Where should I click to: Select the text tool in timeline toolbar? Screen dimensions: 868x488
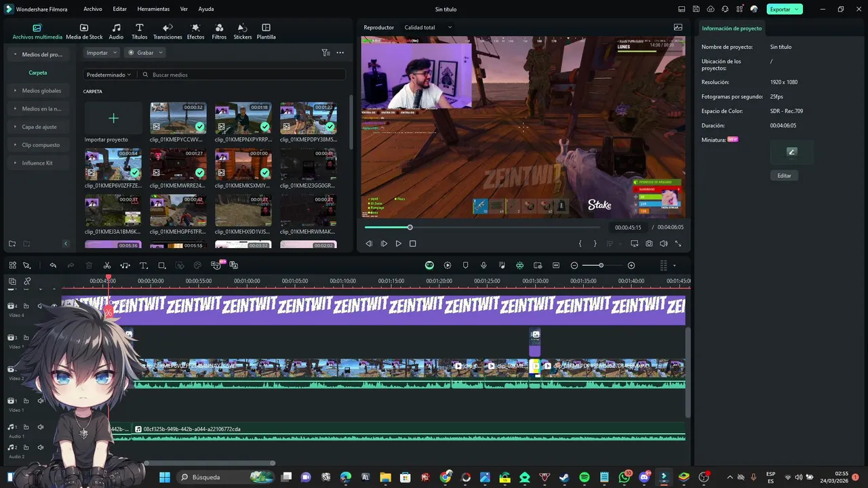pos(144,266)
